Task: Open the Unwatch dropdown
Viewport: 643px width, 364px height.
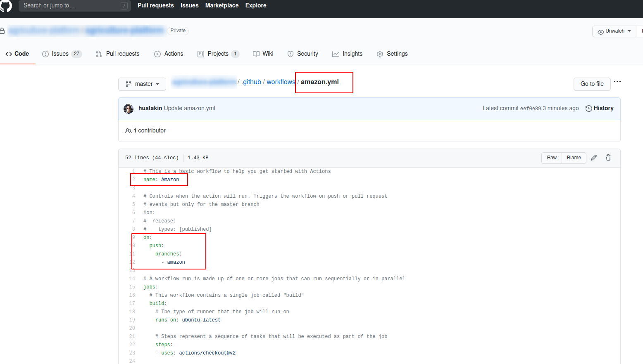Action: coord(614,31)
